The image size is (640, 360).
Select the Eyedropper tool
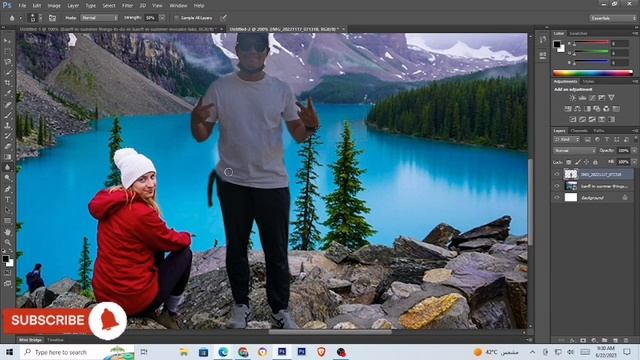point(7,93)
